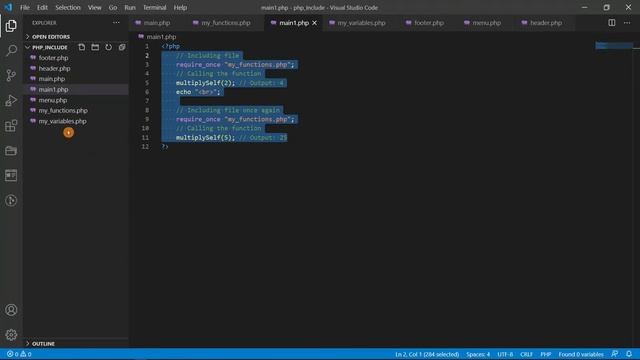
Task: Click the preview panel icon in activity bar
Action: [x=11, y=176]
